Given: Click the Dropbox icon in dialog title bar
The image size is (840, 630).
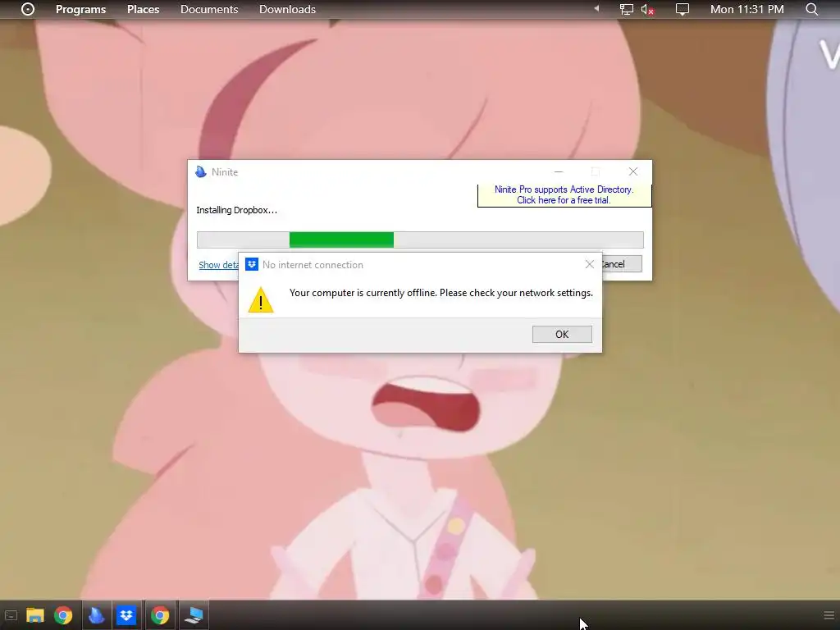Looking at the screenshot, I should coord(251,264).
